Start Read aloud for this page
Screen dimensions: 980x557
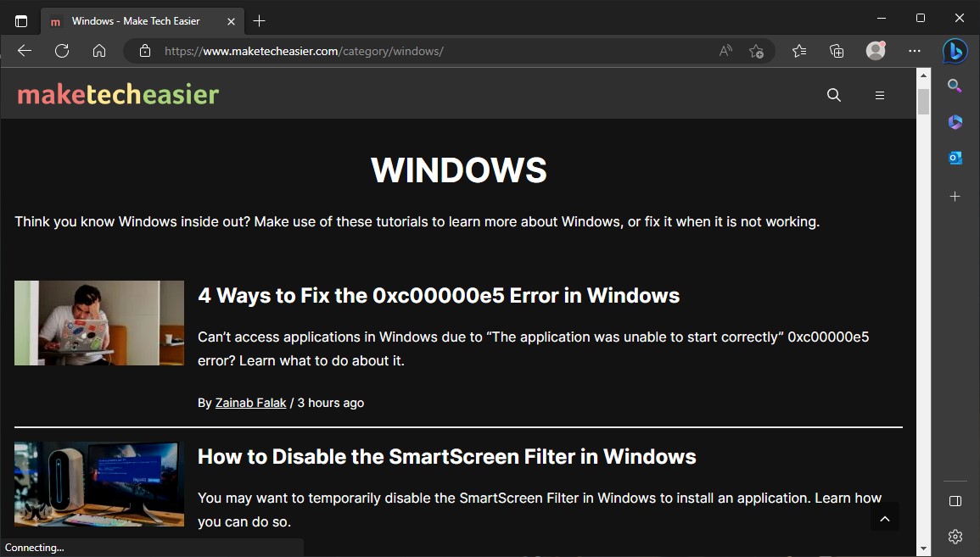pos(725,51)
